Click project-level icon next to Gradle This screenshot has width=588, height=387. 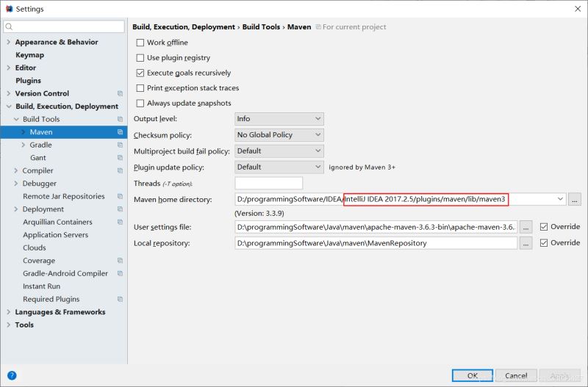pos(120,145)
